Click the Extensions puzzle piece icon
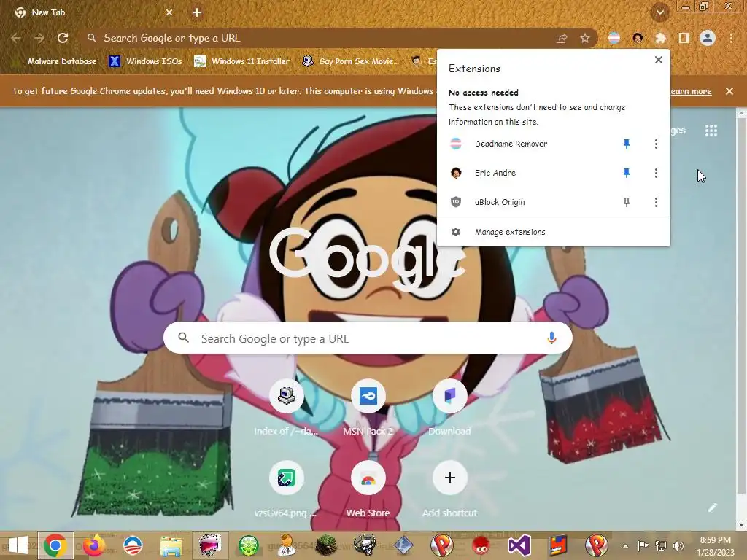Screen dimensions: 747x560 click(x=661, y=38)
